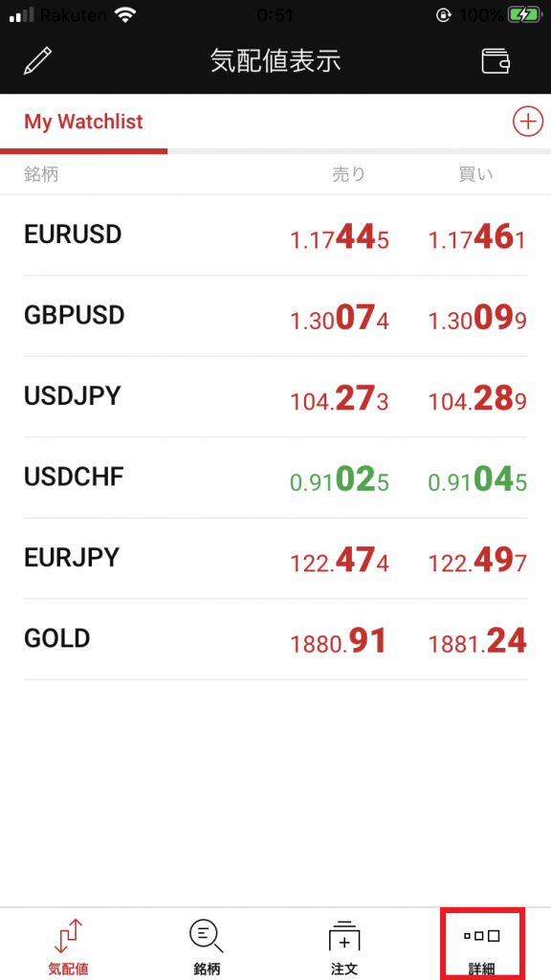Open the 詳細 more-options icon
The image size is (551, 980).
482,936
